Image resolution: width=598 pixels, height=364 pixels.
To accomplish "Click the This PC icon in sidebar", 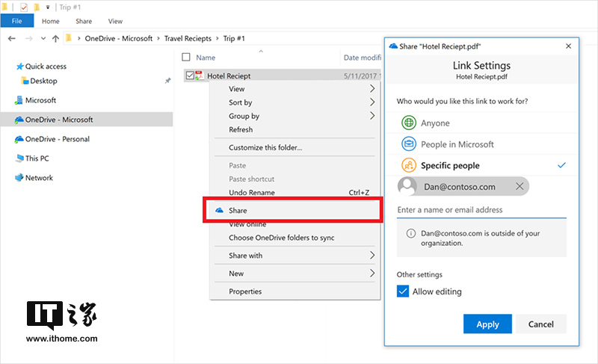I will [x=19, y=158].
